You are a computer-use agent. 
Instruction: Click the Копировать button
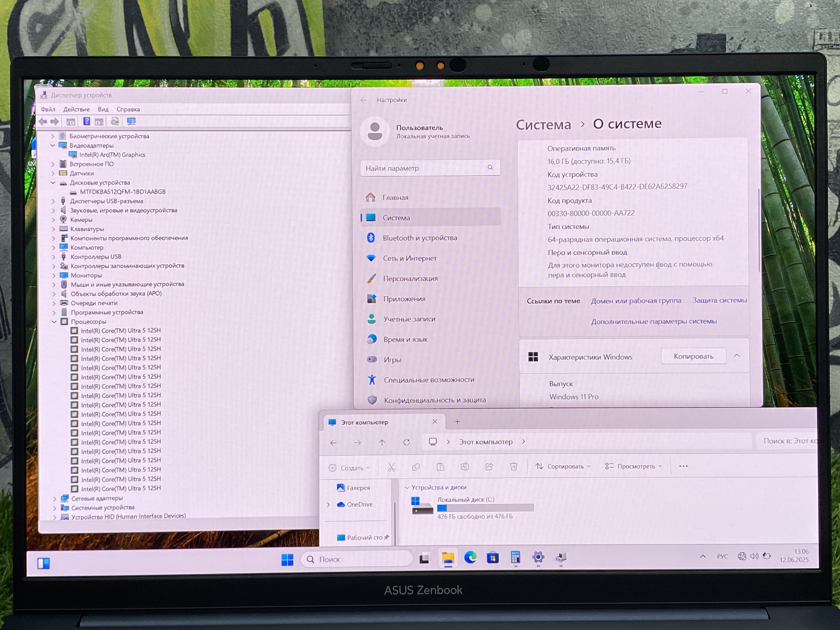point(693,356)
